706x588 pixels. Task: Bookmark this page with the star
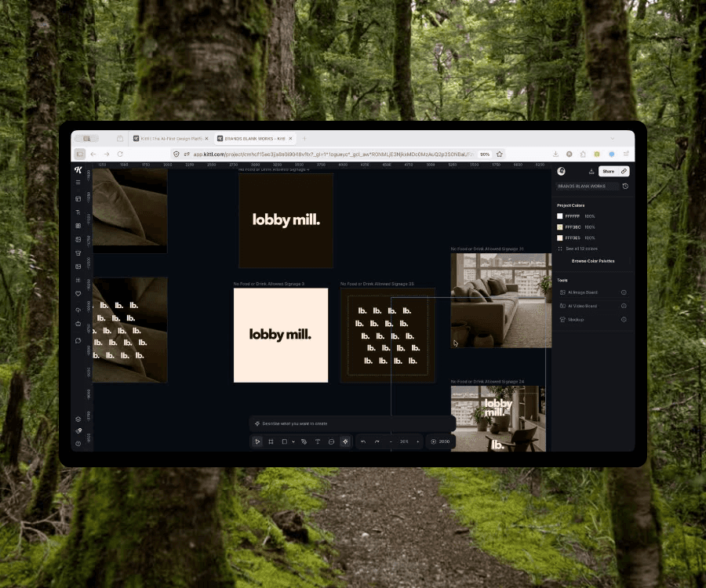coord(500,154)
